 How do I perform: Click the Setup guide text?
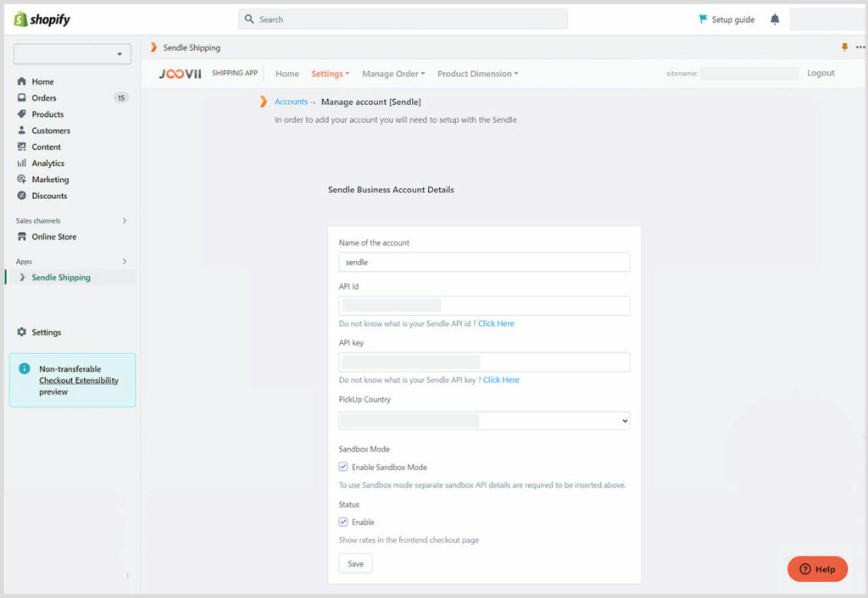(x=733, y=19)
